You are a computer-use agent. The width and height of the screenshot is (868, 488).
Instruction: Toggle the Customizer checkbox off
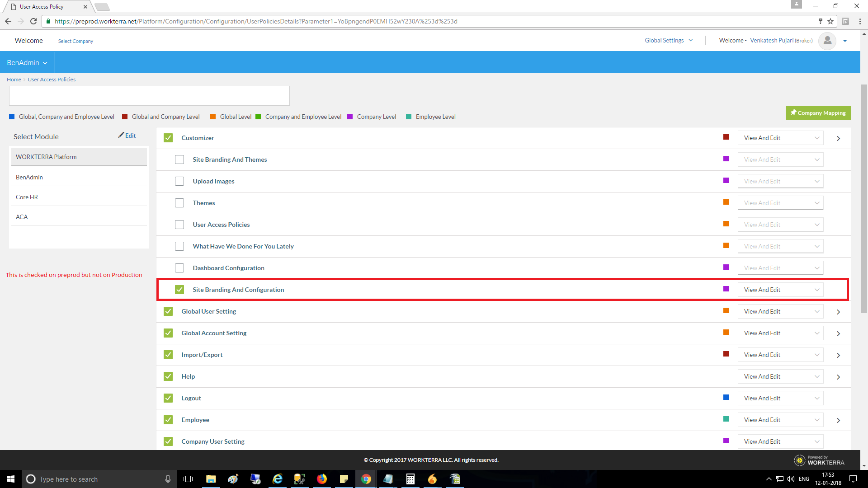(x=168, y=138)
